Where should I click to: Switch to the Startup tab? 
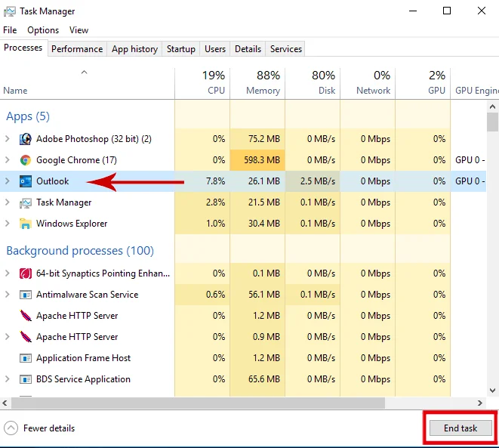[x=180, y=49]
